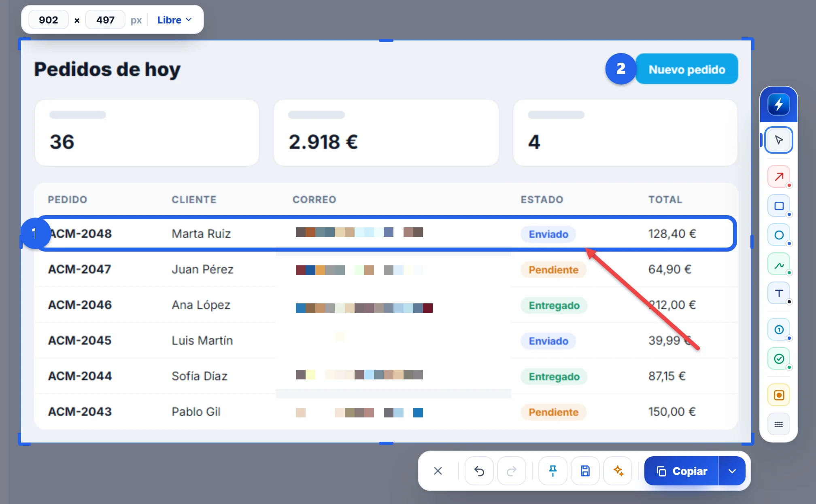
Task: Redo the annotation
Action: 512,471
